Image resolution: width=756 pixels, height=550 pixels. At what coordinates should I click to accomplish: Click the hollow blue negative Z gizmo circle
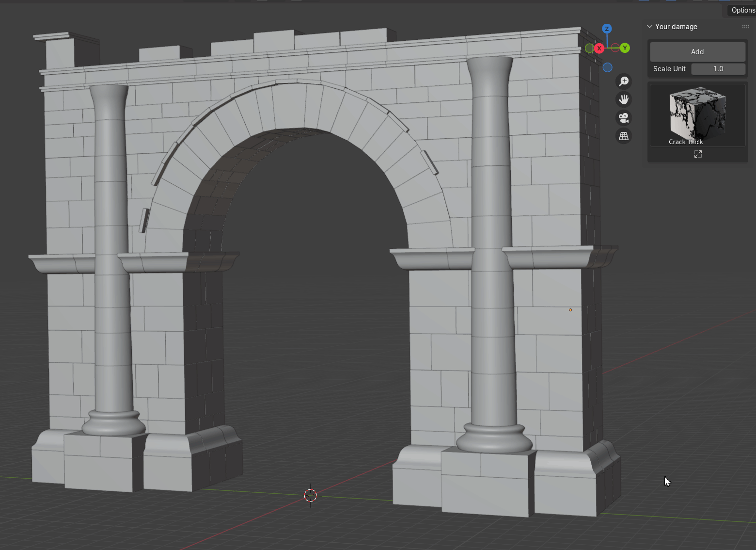point(607,67)
